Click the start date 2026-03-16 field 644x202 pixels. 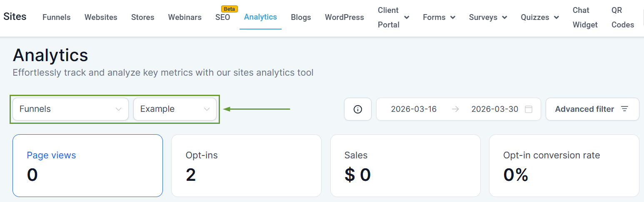(413, 109)
